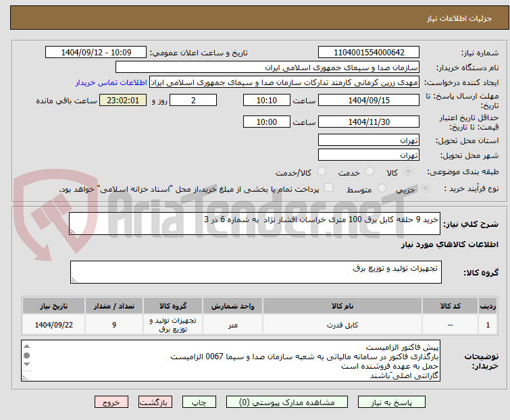Click deadline date field 1404/09/15
Viewport: 510px width, 420px height.
click(369, 100)
